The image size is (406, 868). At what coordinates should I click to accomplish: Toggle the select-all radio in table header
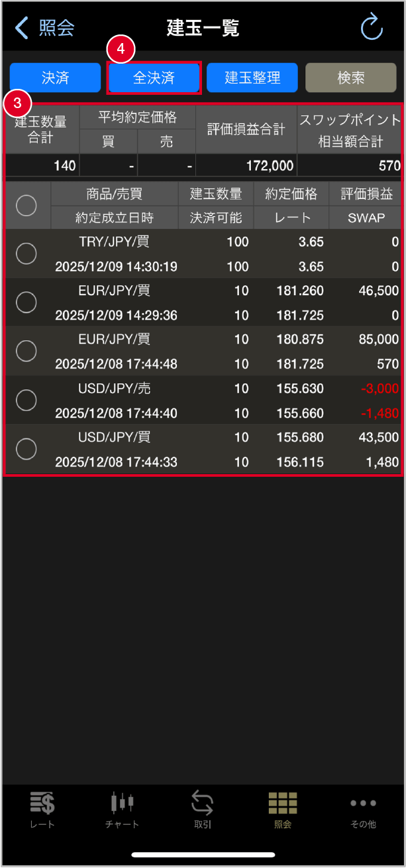26,206
